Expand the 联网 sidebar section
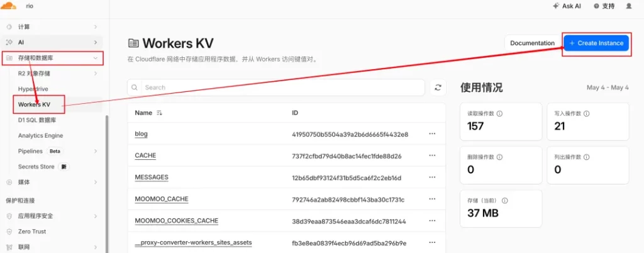This screenshot has width=644, height=253. tap(52, 247)
